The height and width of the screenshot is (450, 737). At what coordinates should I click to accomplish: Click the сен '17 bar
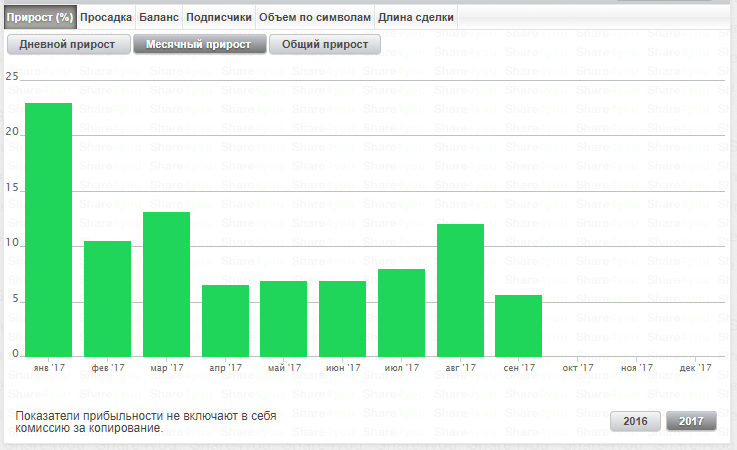pyautogui.click(x=519, y=325)
